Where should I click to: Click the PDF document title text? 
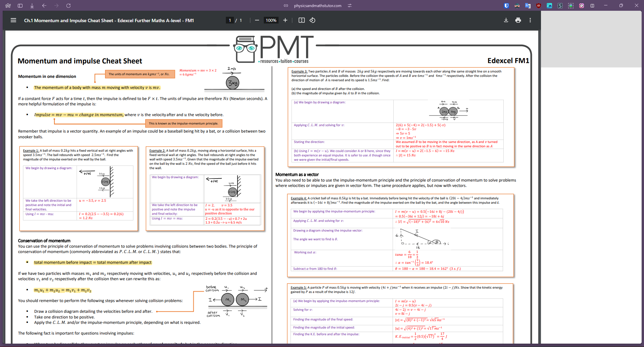pyautogui.click(x=109, y=20)
